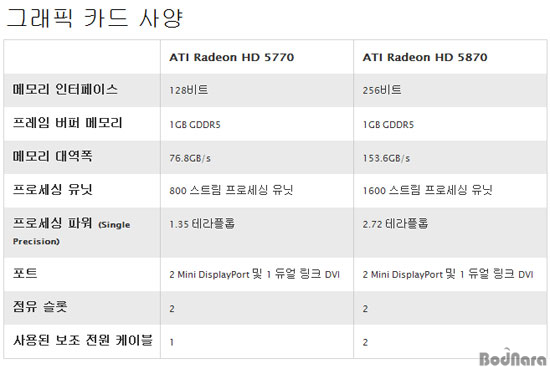Select the 76.8GB/s bandwidth value
This screenshot has width=550, height=369.
(x=190, y=158)
